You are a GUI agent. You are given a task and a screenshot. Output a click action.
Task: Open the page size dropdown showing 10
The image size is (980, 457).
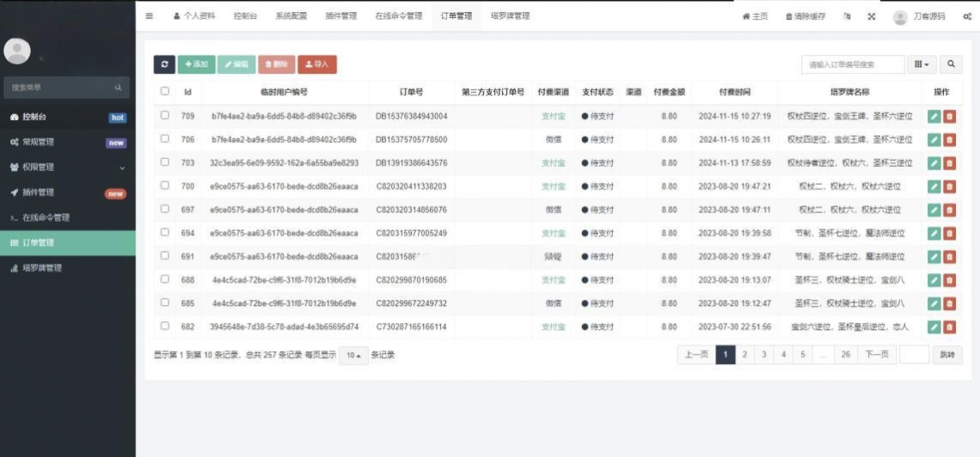pos(352,356)
